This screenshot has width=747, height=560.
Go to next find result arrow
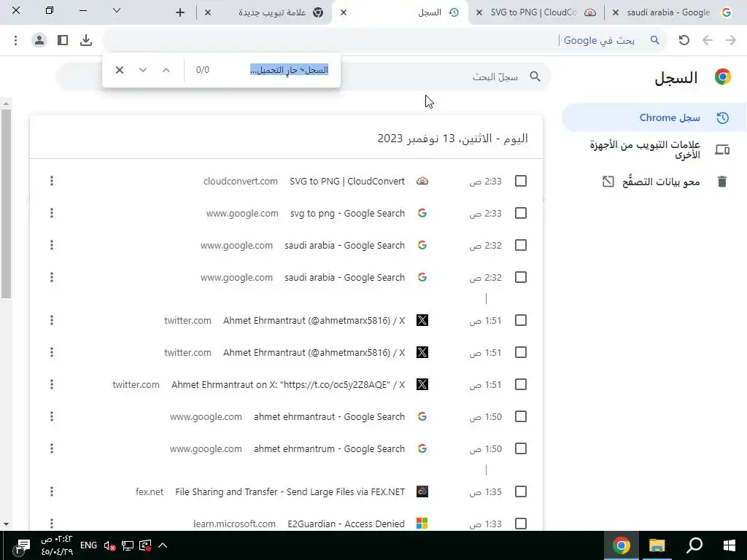[x=143, y=70]
